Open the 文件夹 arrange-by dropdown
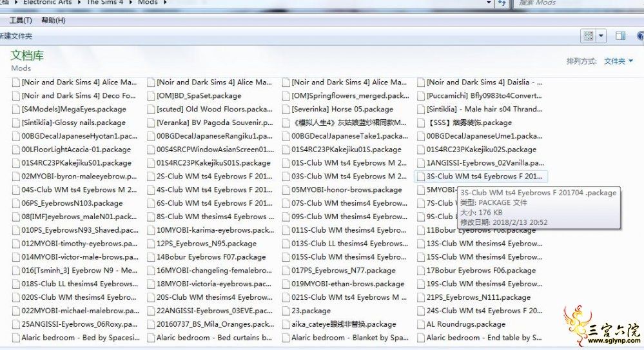This screenshot has width=644, height=350. [x=618, y=61]
